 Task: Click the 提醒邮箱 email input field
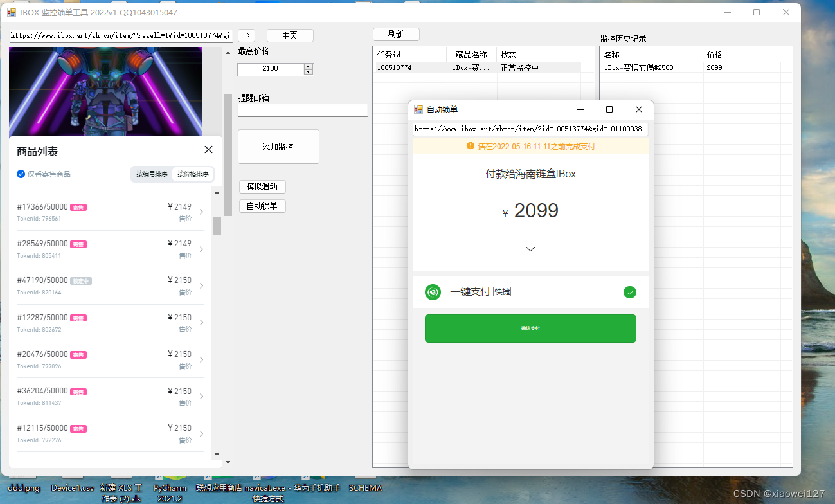pyautogui.click(x=303, y=111)
